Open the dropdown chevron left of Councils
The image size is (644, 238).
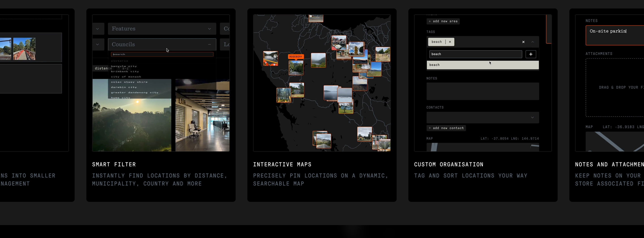pos(97,44)
